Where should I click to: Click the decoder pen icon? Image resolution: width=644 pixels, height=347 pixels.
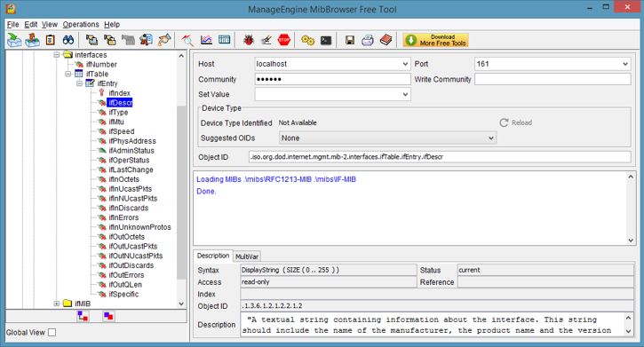click(x=266, y=40)
